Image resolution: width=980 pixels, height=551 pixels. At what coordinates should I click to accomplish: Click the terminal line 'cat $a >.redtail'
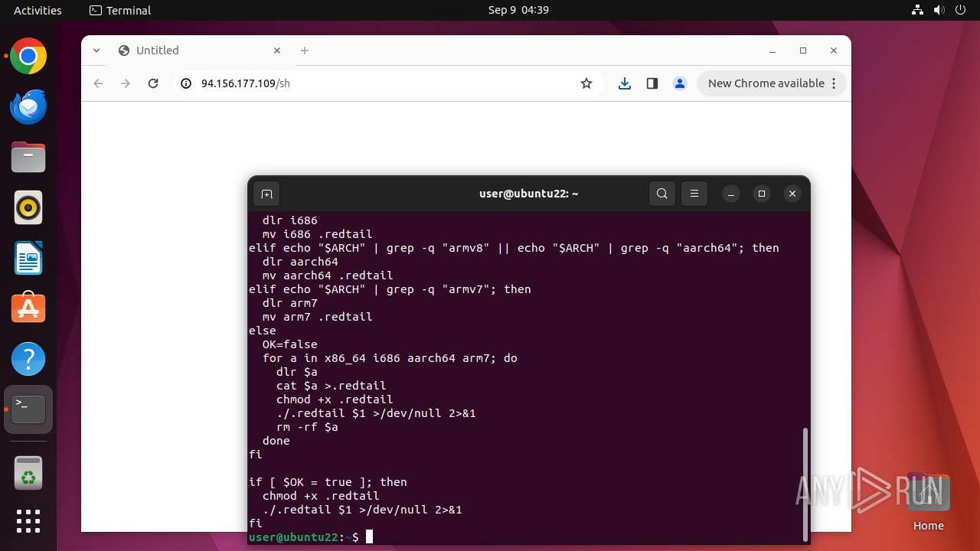(331, 386)
